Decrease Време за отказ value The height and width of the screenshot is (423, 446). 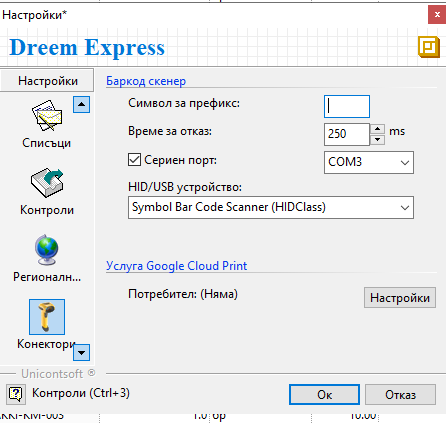click(x=377, y=140)
